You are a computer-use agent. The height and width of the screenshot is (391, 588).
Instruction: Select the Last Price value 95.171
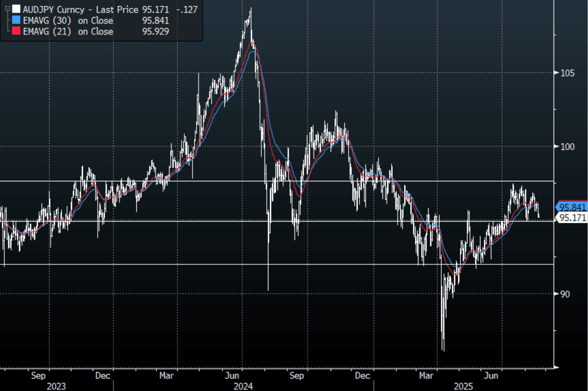point(155,9)
